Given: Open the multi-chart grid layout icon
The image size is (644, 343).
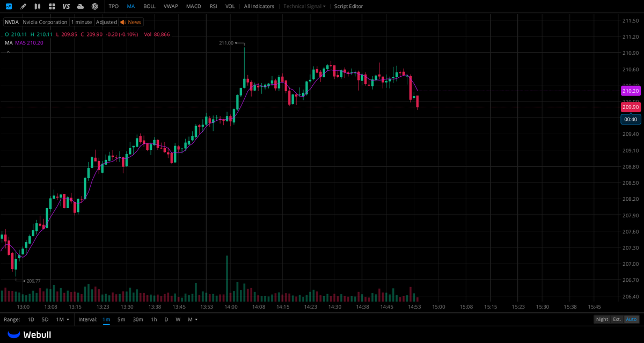Looking at the screenshot, I should pyautogui.click(x=52, y=6).
